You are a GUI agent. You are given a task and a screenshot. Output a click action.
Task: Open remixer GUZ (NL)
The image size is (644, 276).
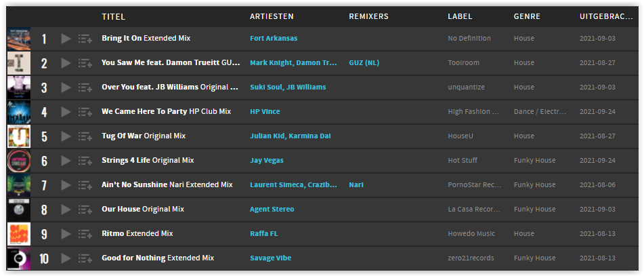364,63
